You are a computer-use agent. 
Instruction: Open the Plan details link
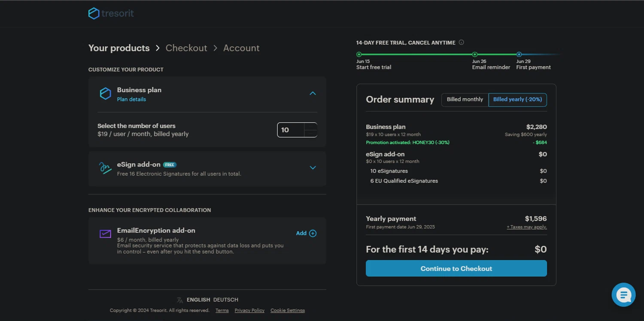pos(131,100)
